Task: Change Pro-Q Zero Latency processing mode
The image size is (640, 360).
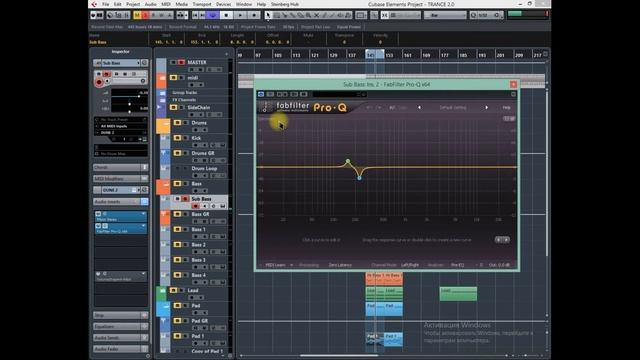Action: point(340,265)
